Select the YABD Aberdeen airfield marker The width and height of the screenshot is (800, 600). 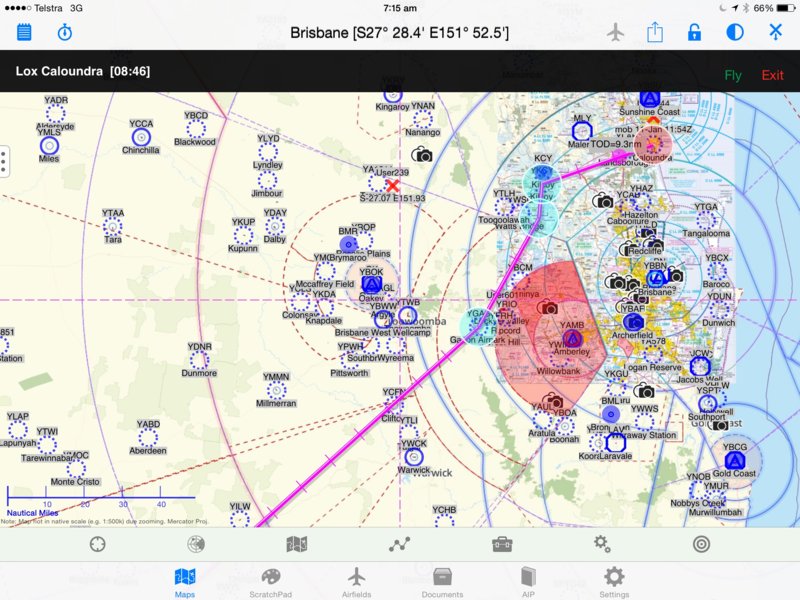pos(148,438)
